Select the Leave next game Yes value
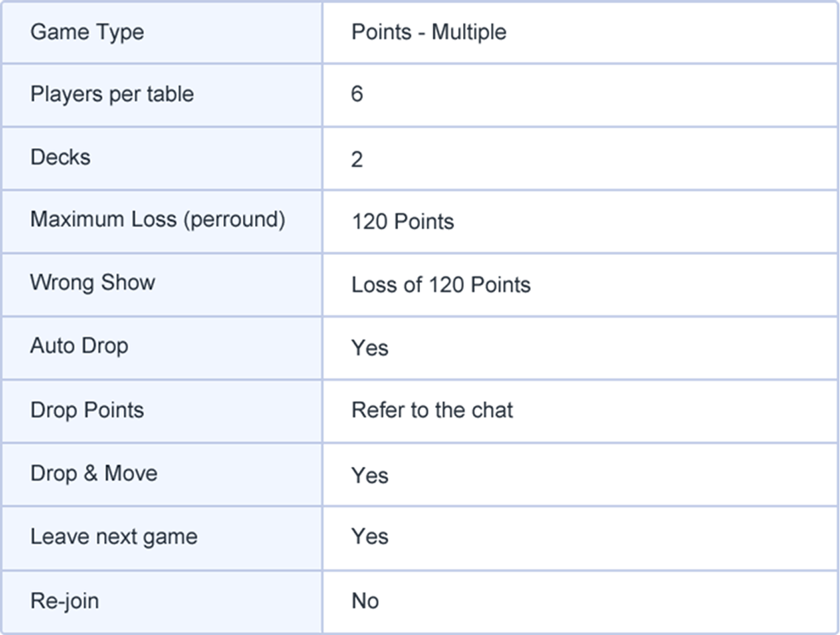Image resolution: width=840 pixels, height=635 pixels. coord(370,537)
